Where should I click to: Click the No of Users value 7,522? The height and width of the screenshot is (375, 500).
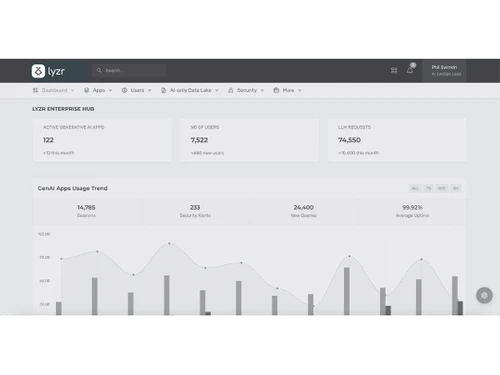(199, 140)
